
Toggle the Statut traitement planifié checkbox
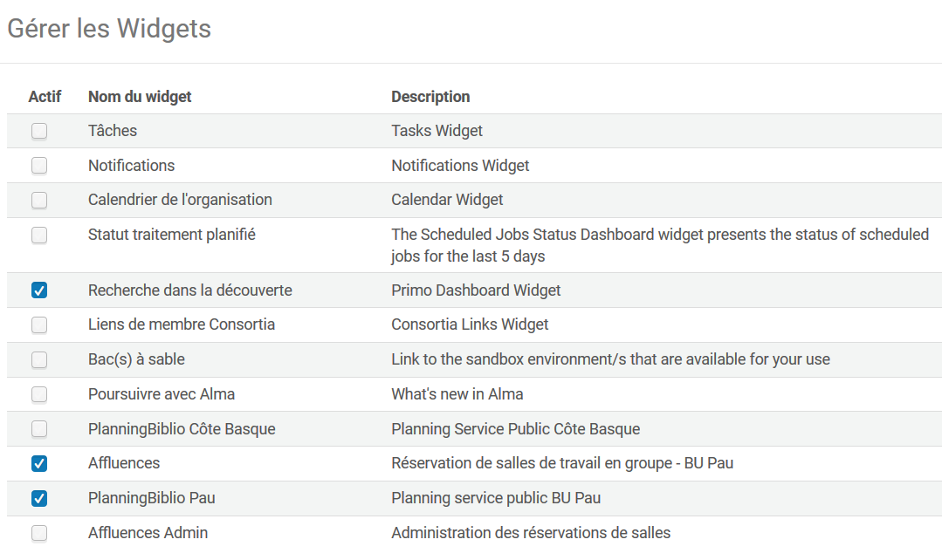(39, 236)
